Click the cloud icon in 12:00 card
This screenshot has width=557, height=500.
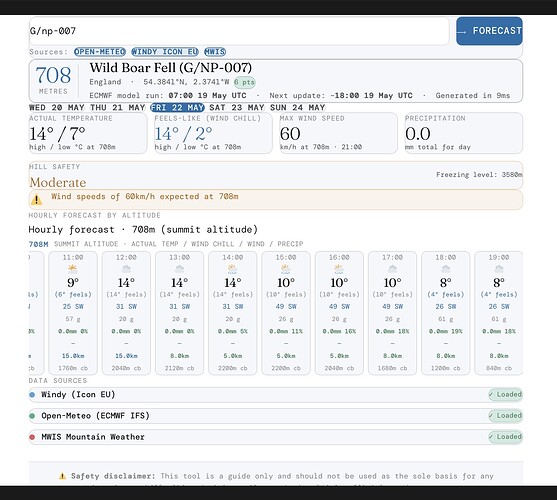(126, 269)
